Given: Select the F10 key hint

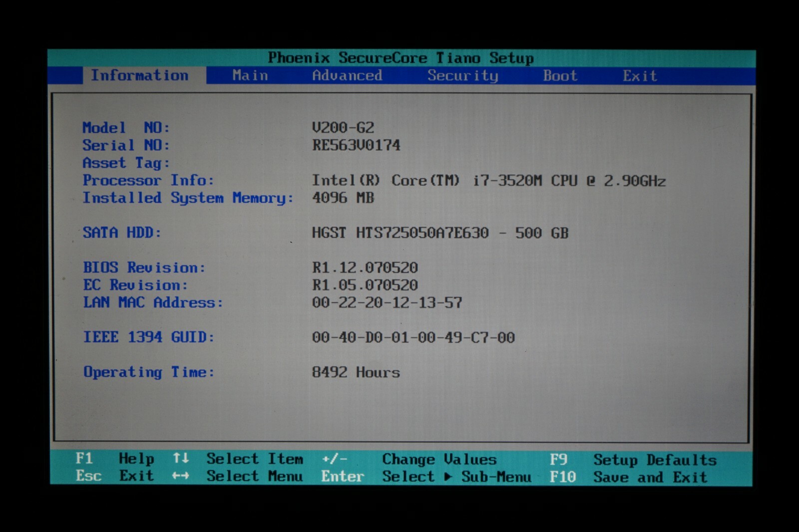Looking at the screenshot, I should (563, 477).
